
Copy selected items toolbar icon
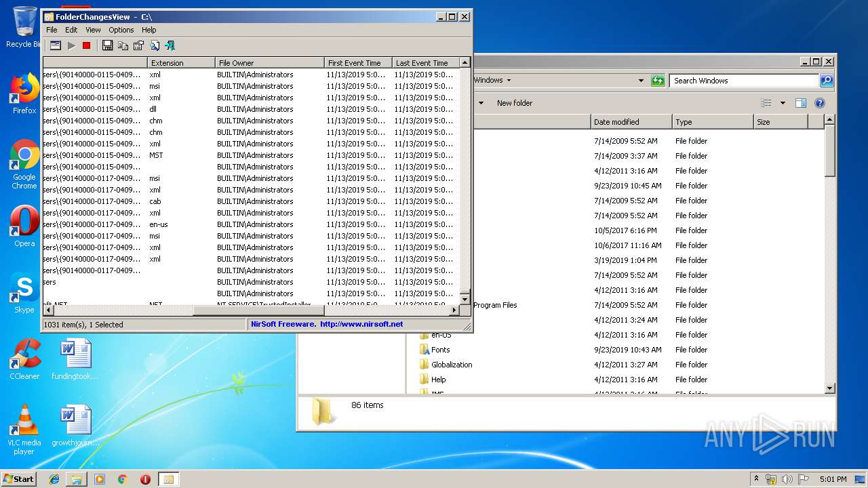click(123, 45)
